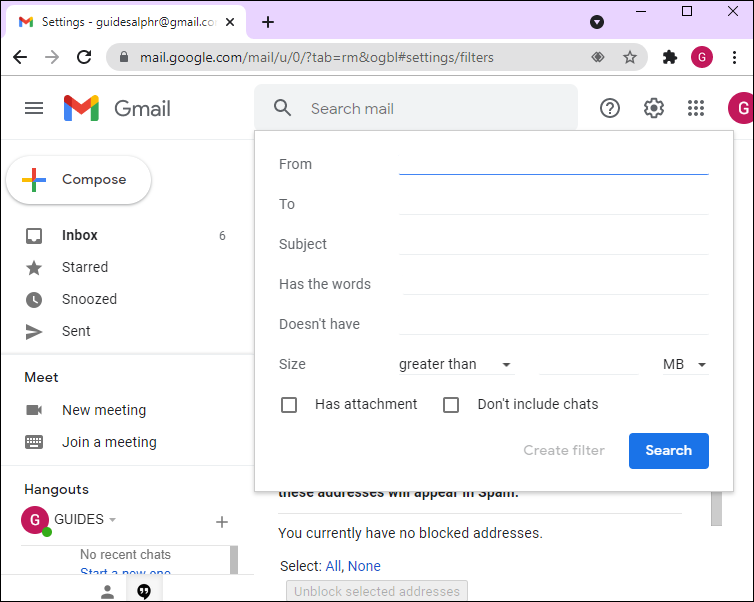Open the Inbox folder

click(x=80, y=236)
